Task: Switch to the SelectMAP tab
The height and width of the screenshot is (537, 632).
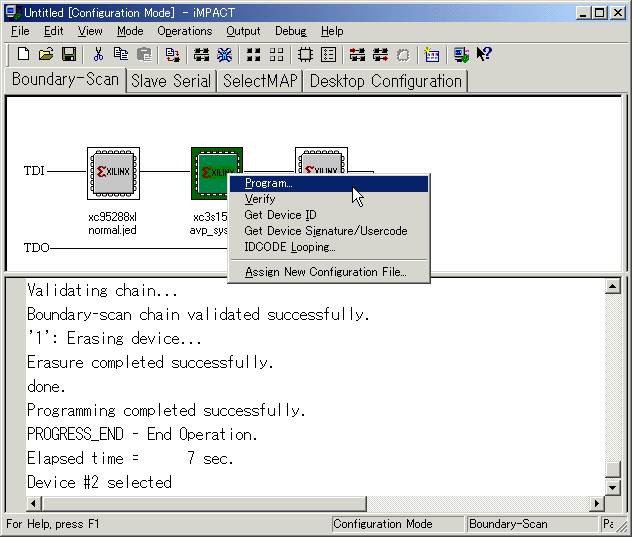Action: tap(260, 81)
